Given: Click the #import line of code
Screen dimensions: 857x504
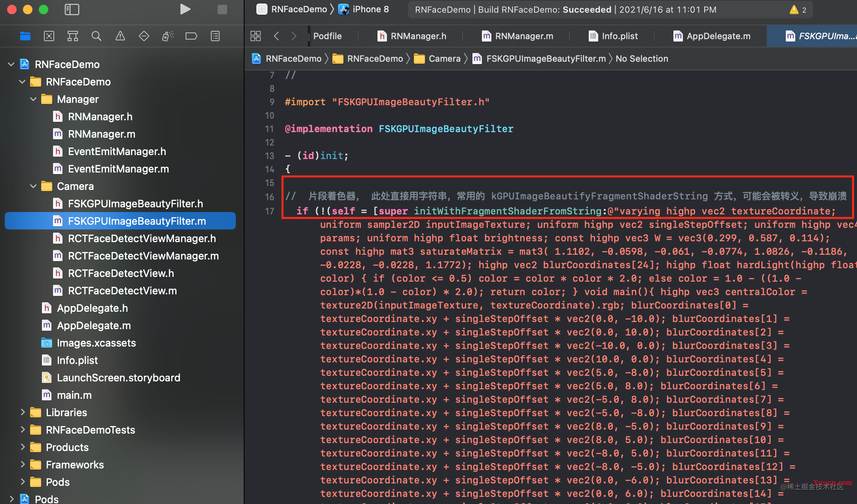Looking at the screenshot, I should coord(387,102).
